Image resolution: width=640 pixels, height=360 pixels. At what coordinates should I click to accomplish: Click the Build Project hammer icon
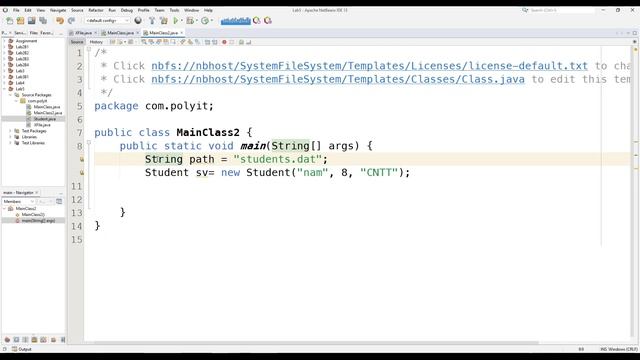(152, 20)
